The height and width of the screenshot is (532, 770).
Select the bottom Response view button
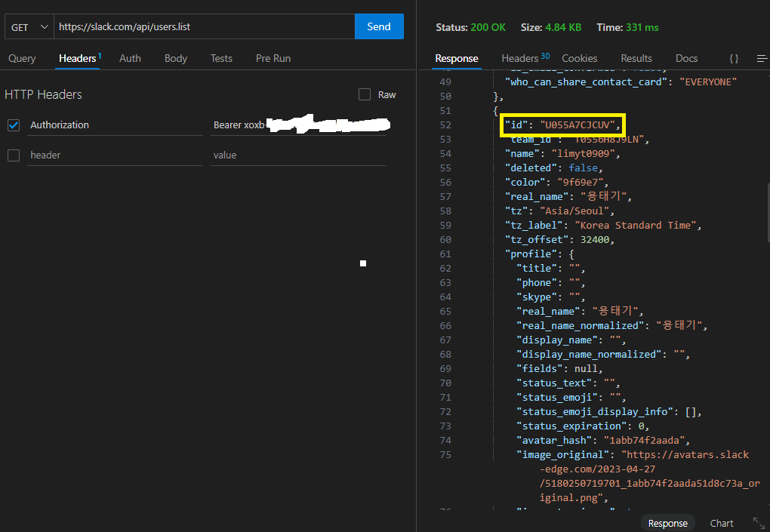pos(668,523)
